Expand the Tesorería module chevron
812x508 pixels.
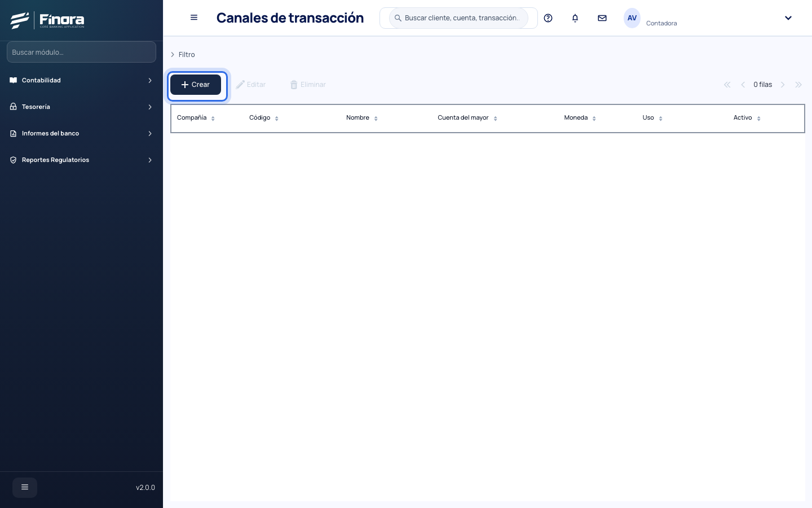coord(150,107)
